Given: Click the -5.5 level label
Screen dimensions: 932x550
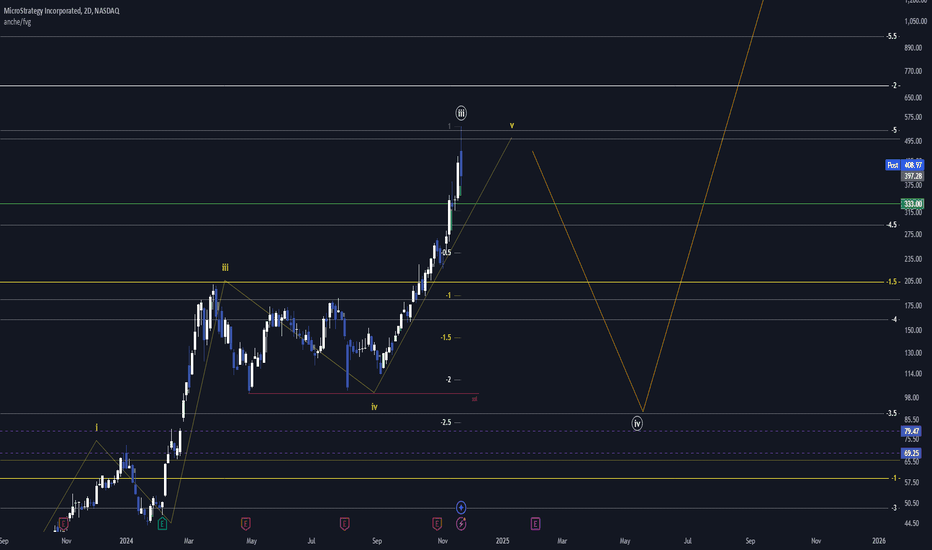Looking at the screenshot, I should coord(892,36).
